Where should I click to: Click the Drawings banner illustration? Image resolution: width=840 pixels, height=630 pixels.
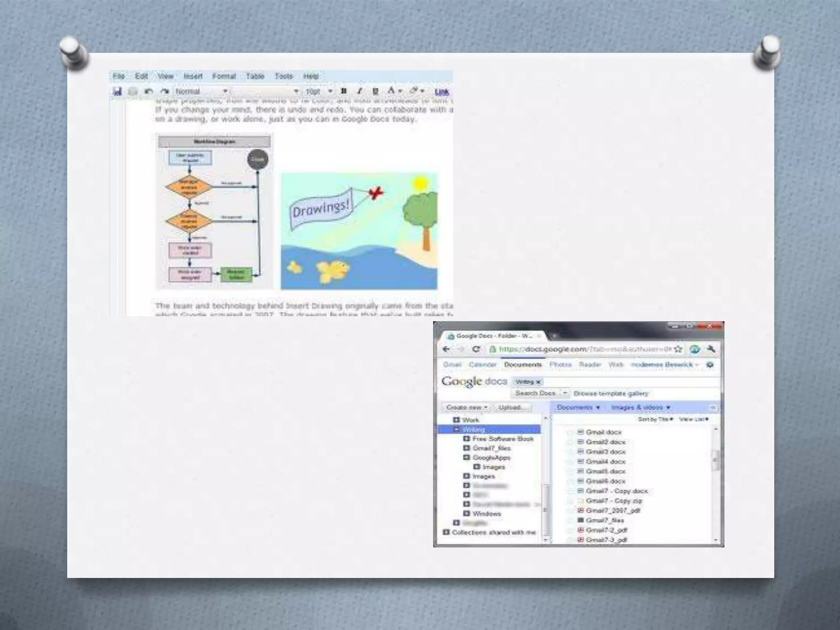(359, 231)
